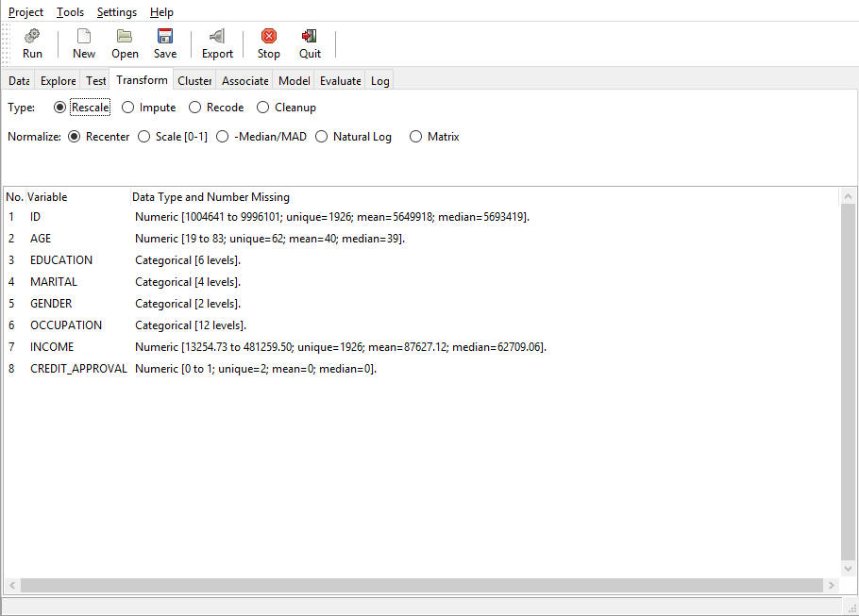Go to the Associate tab
859x616 pixels.
tap(244, 81)
